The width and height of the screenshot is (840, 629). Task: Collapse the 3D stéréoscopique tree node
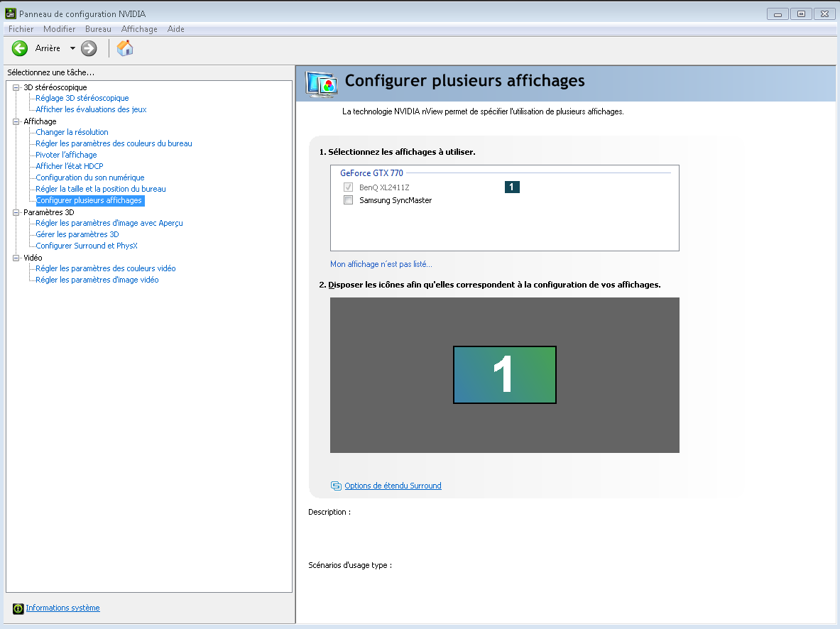click(16, 87)
